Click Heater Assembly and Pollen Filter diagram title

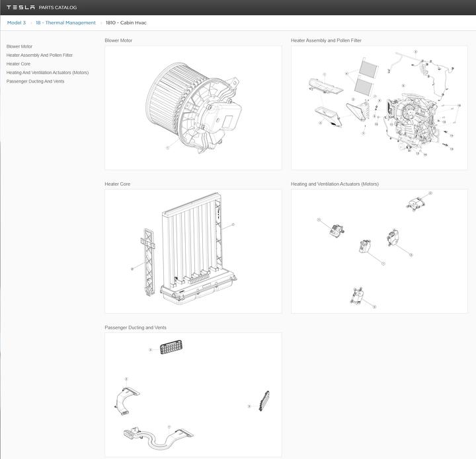click(x=326, y=40)
